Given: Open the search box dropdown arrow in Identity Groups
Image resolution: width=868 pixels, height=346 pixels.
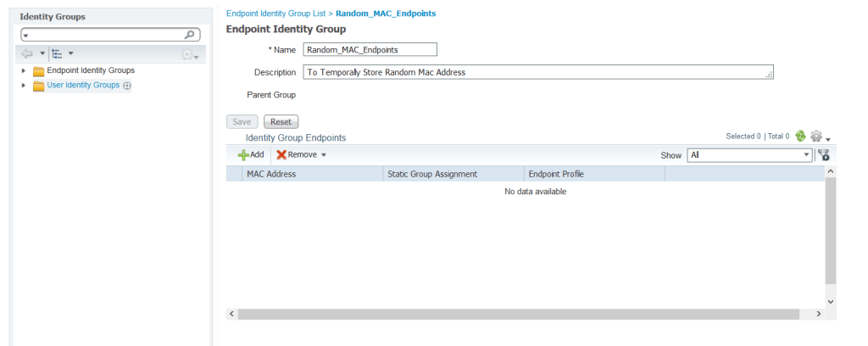Looking at the screenshot, I should (25, 36).
